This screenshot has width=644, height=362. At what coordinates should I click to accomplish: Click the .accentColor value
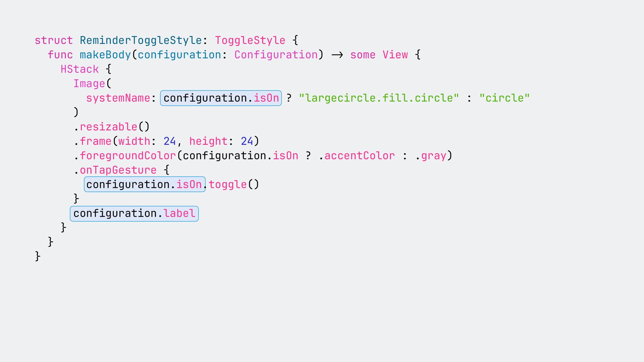pos(357,156)
